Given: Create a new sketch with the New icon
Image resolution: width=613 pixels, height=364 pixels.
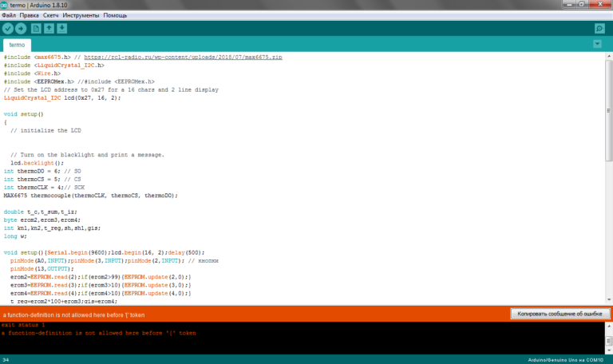Looking at the screenshot, I should [36, 29].
